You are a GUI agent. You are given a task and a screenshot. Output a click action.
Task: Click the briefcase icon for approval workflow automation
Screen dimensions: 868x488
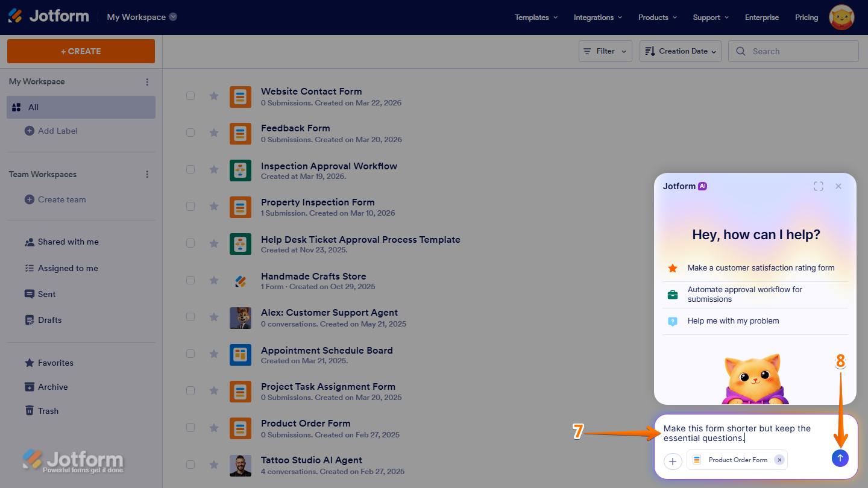tap(673, 295)
